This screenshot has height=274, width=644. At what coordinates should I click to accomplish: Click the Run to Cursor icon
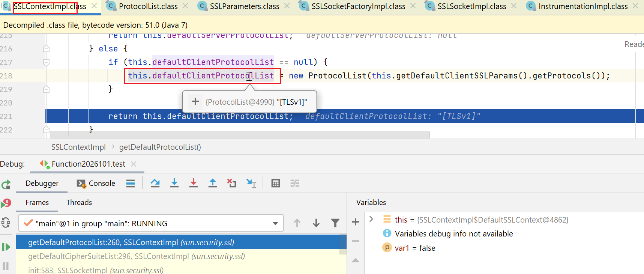(251, 183)
